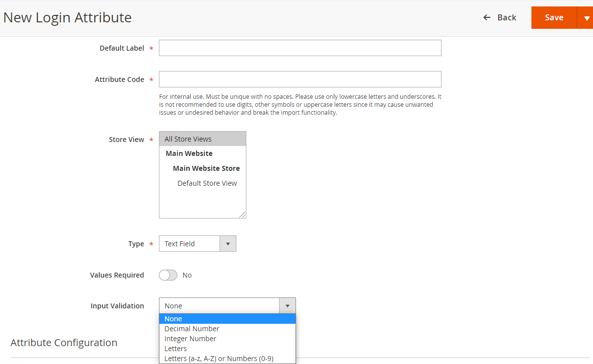Image resolution: width=593 pixels, height=364 pixels.
Task: Open the Save button dropdown arrow
Action: (586, 18)
